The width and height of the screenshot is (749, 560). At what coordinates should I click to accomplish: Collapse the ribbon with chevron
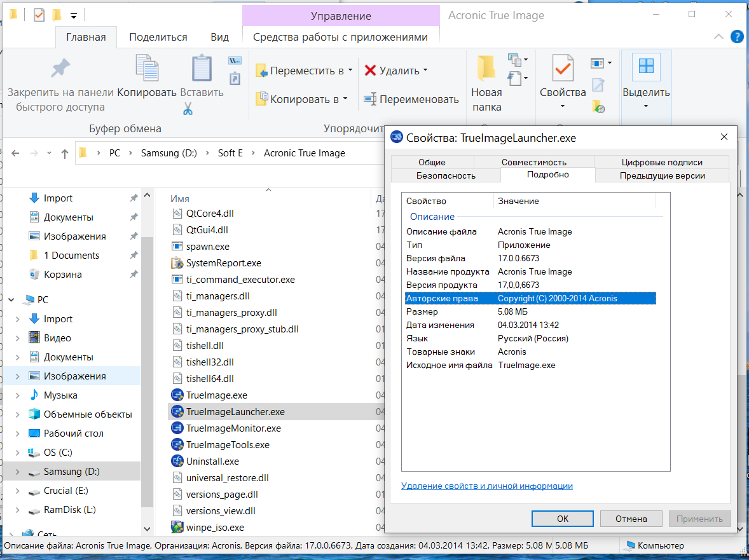click(x=718, y=37)
